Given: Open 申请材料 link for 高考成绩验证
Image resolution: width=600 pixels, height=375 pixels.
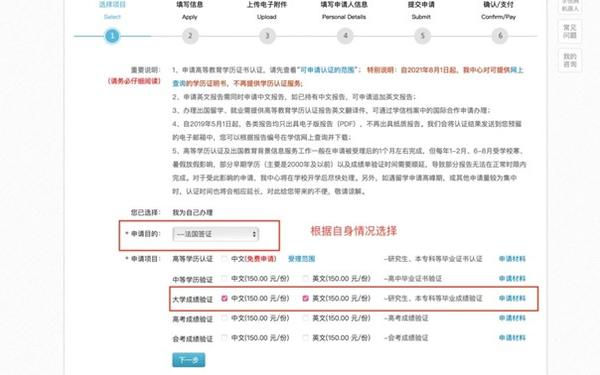Looking at the screenshot, I should click(x=512, y=318).
